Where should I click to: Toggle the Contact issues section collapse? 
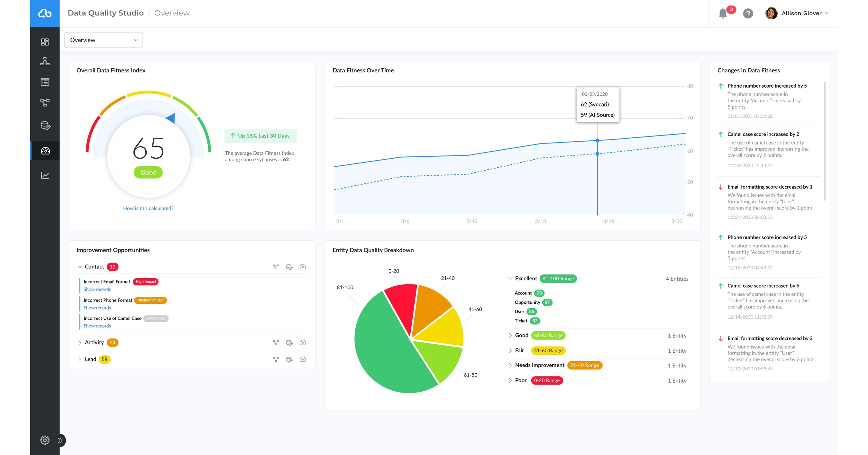(x=80, y=266)
